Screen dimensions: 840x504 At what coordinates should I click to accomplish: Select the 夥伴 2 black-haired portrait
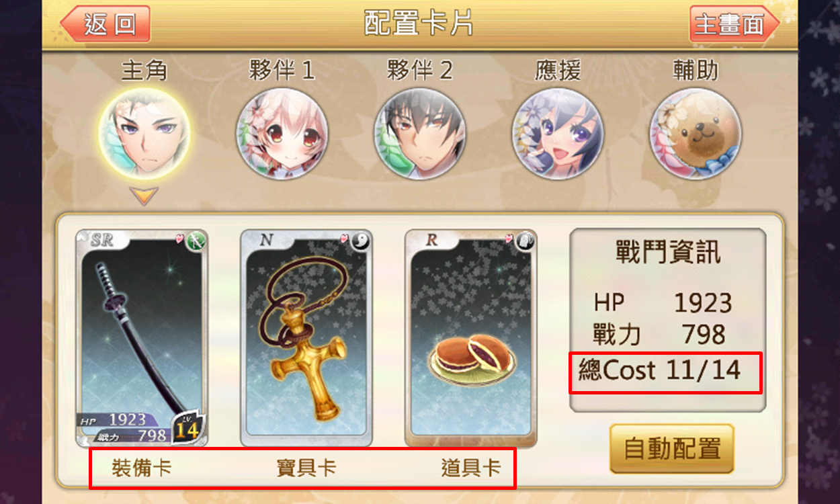coord(420,133)
